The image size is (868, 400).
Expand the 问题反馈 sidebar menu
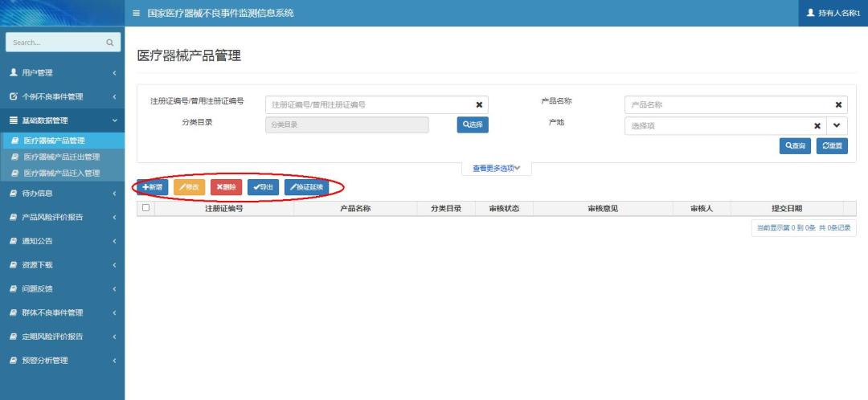point(63,289)
